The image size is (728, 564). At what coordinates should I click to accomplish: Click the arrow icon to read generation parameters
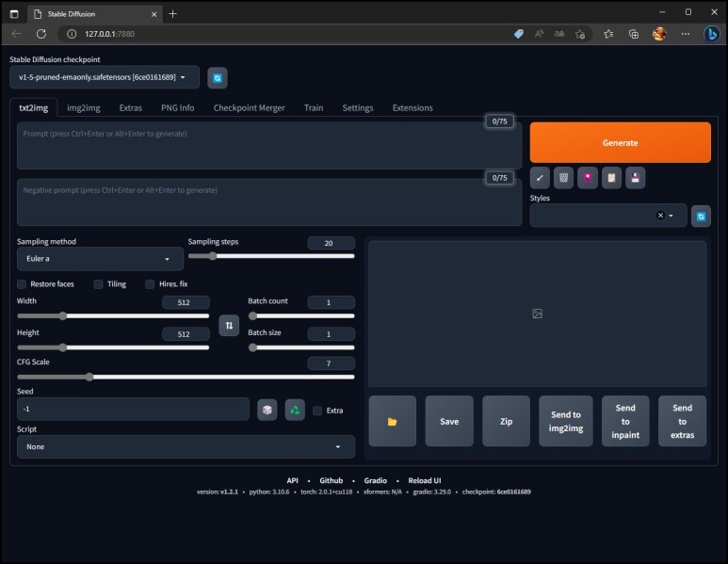click(540, 178)
